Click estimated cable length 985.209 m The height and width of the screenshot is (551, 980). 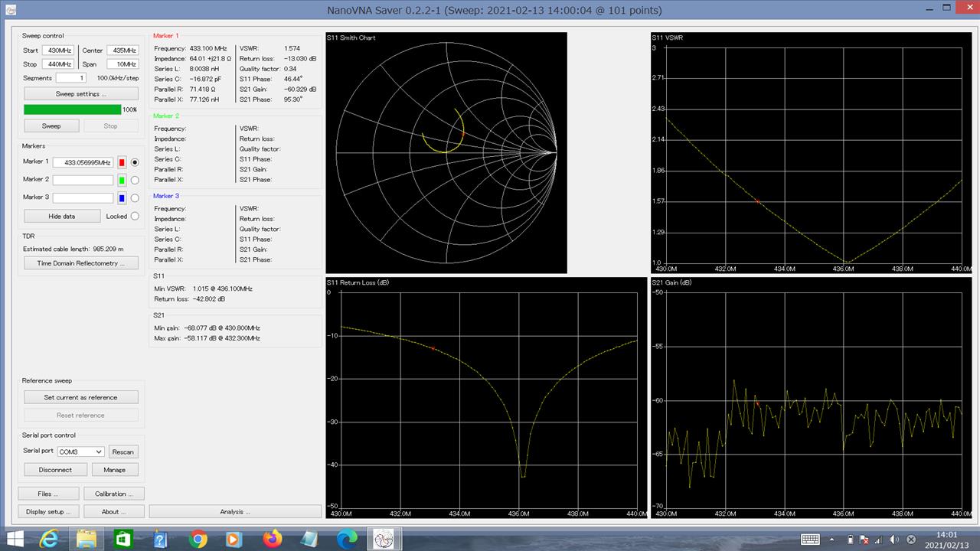(x=73, y=249)
